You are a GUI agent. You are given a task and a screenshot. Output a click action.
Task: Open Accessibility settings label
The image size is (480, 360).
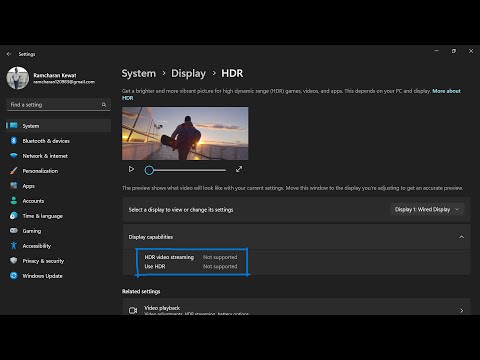tap(37, 246)
